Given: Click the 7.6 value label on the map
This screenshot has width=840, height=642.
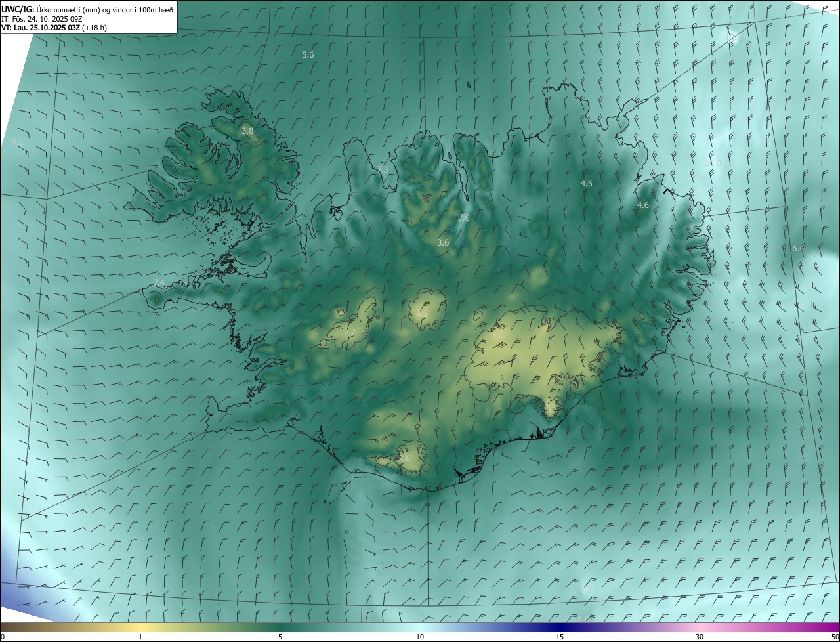Looking at the screenshot, I should click(464, 218).
